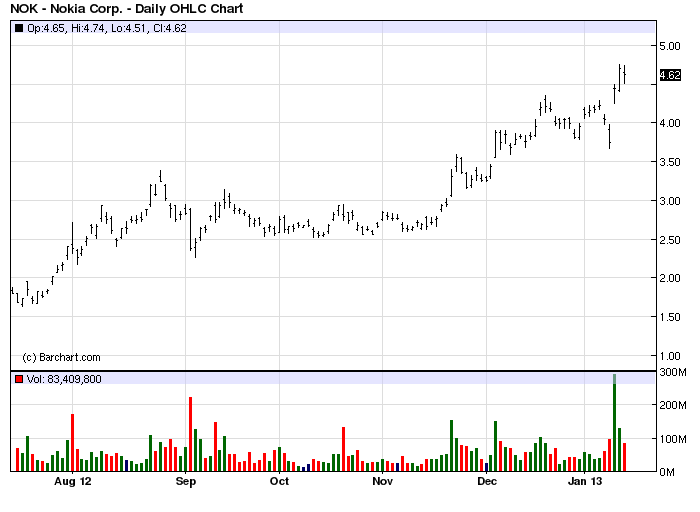Click the tall green volume bar at start of December
Screen dimensions: 700x512
(496, 446)
